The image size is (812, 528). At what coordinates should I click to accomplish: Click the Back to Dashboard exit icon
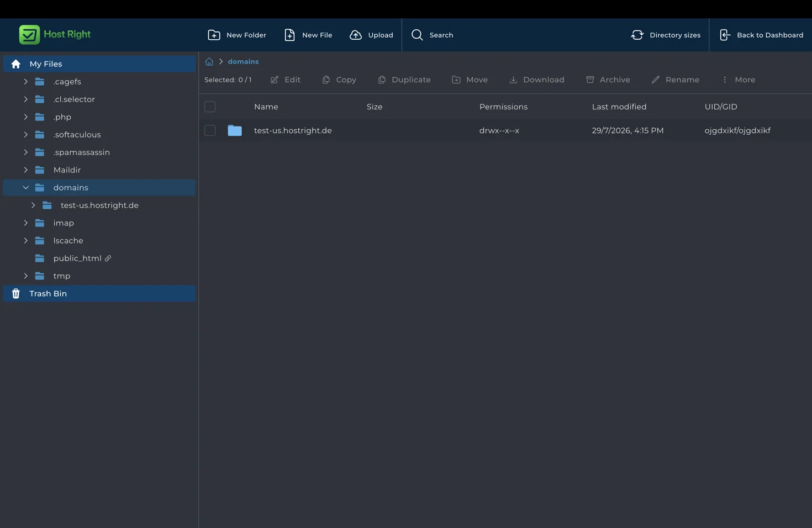725,35
